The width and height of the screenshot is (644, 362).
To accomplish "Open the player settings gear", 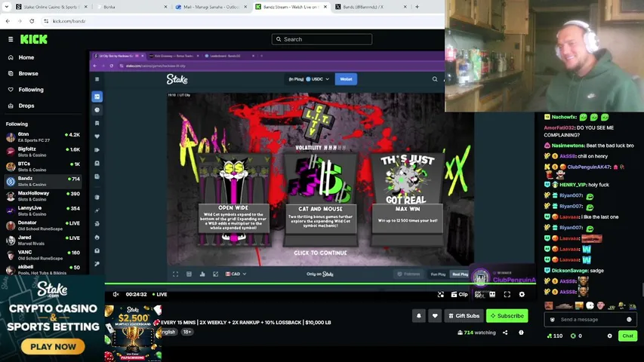I will pos(522,294).
